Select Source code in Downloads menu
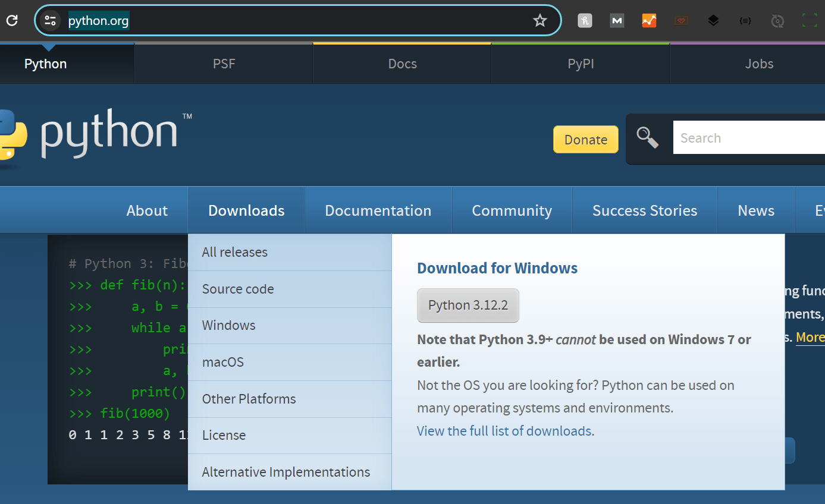The width and height of the screenshot is (825, 504). tap(290, 289)
